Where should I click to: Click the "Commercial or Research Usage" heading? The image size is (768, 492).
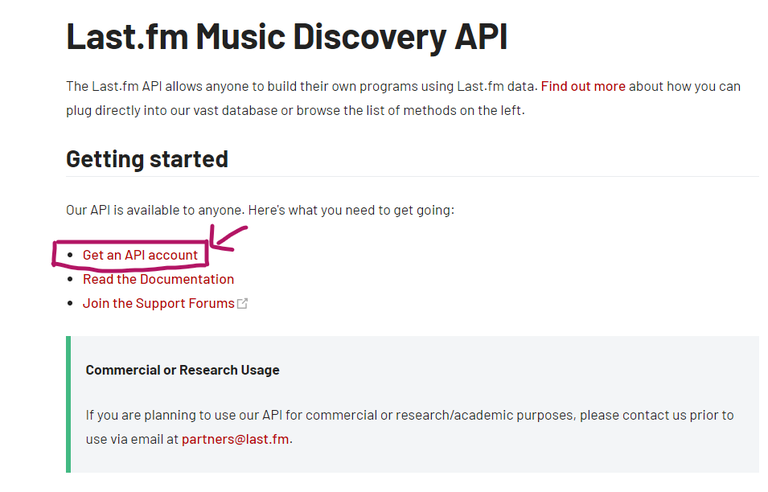coord(182,370)
